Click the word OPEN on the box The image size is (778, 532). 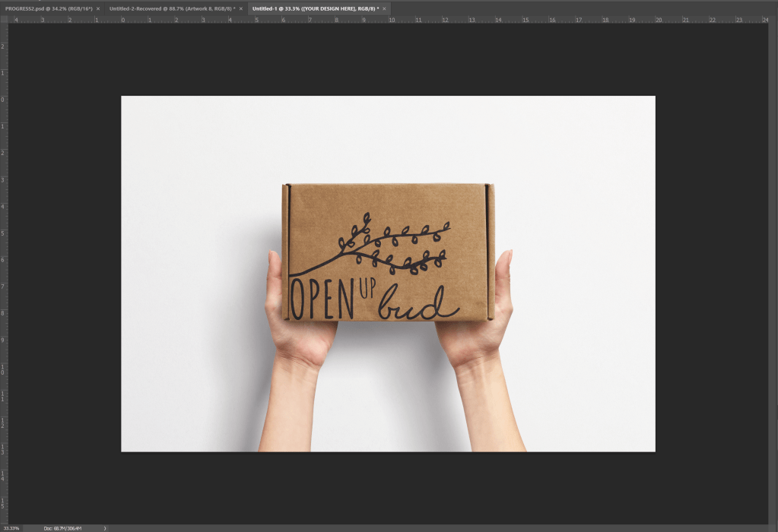point(322,299)
